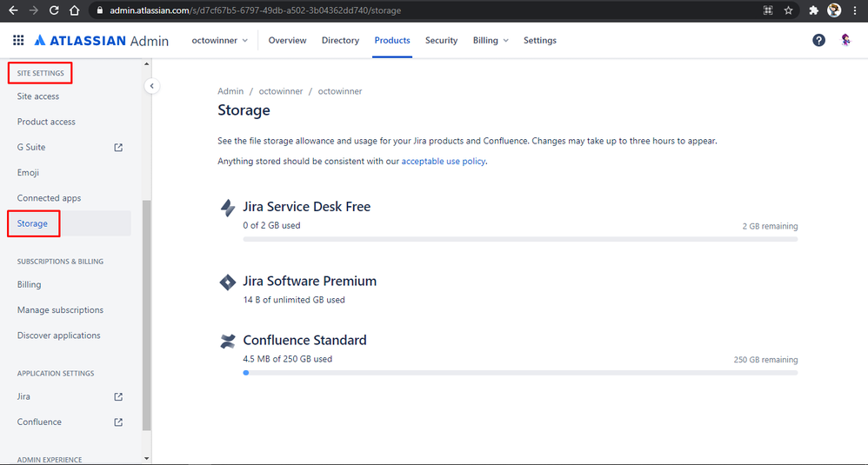
Task: Click the Jira Service Desk Free heading
Action: point(307,207)
